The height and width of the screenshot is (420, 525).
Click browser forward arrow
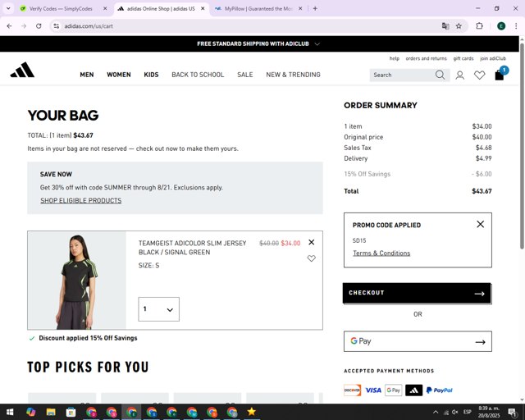(24, 26)
